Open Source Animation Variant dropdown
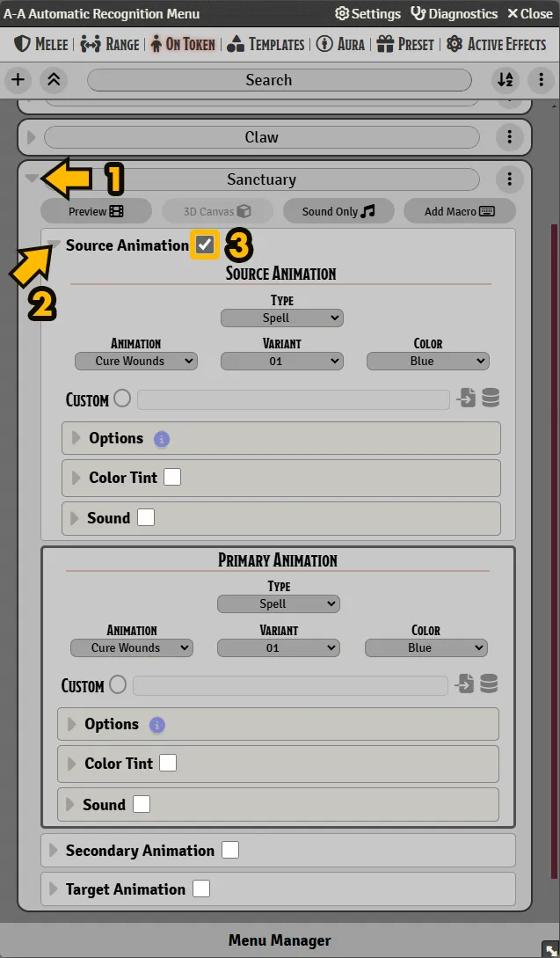 pyautogui.click(x=282, y=361)
